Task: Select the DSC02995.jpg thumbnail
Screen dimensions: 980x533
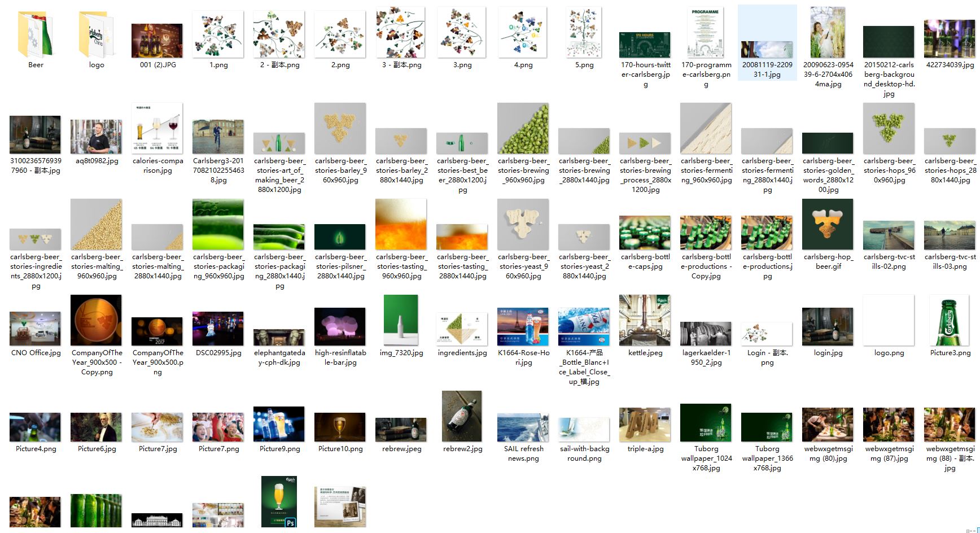Action: point(218,329)
